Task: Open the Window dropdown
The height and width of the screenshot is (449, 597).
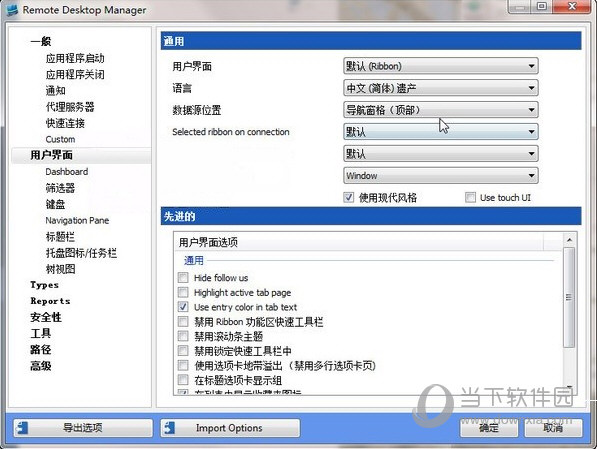Action: [x=441, y=176]
